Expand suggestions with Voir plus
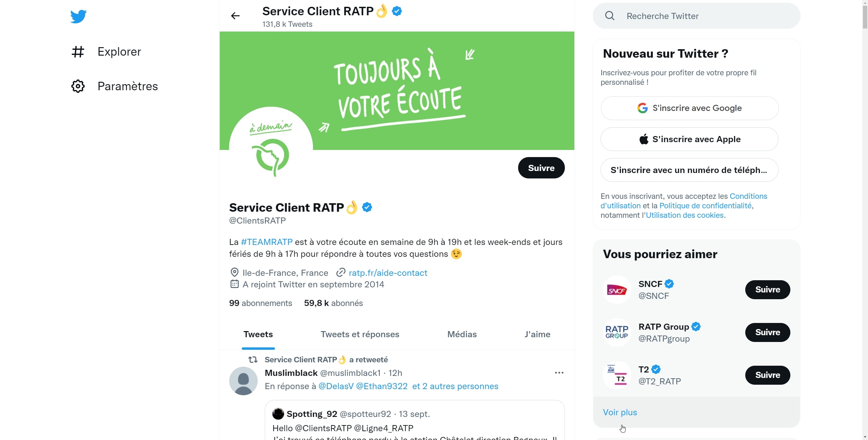The height and width of the screenshot is (440, 868). click(620, 412)
